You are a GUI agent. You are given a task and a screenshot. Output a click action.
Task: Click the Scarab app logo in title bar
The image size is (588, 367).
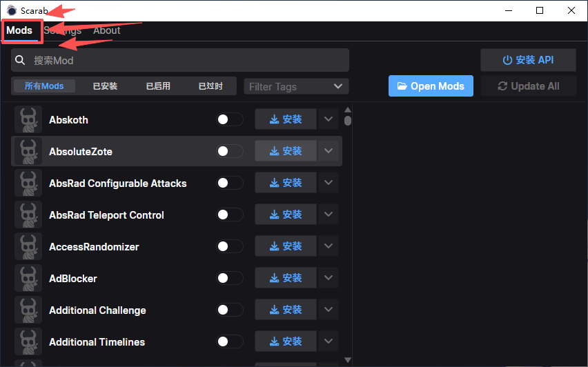[12, 10]
